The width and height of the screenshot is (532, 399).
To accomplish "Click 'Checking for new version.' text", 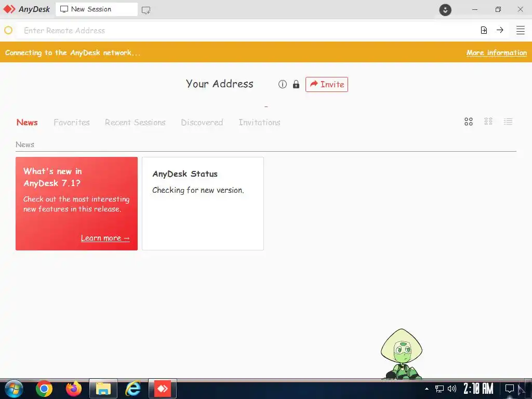I will pyautogui.click(x=198, y=190).
